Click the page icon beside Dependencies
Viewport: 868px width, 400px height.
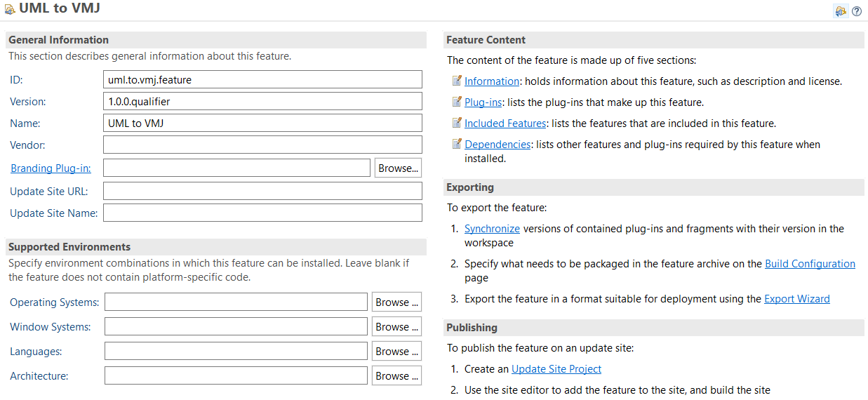tap(457, 144)
